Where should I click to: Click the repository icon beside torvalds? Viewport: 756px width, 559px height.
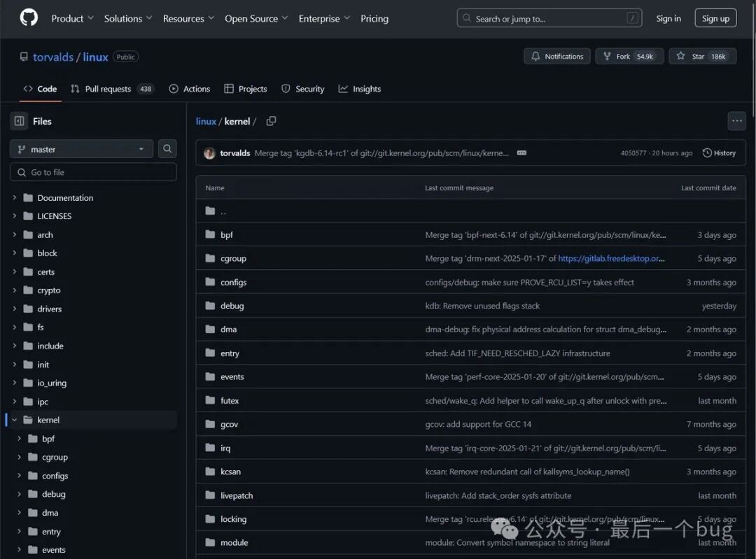pos(24,57)
